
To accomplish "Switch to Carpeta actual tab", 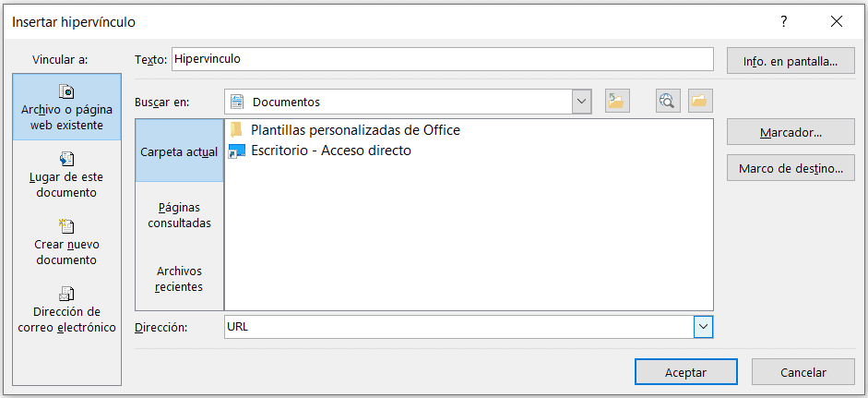I will (x=179, y=151).
